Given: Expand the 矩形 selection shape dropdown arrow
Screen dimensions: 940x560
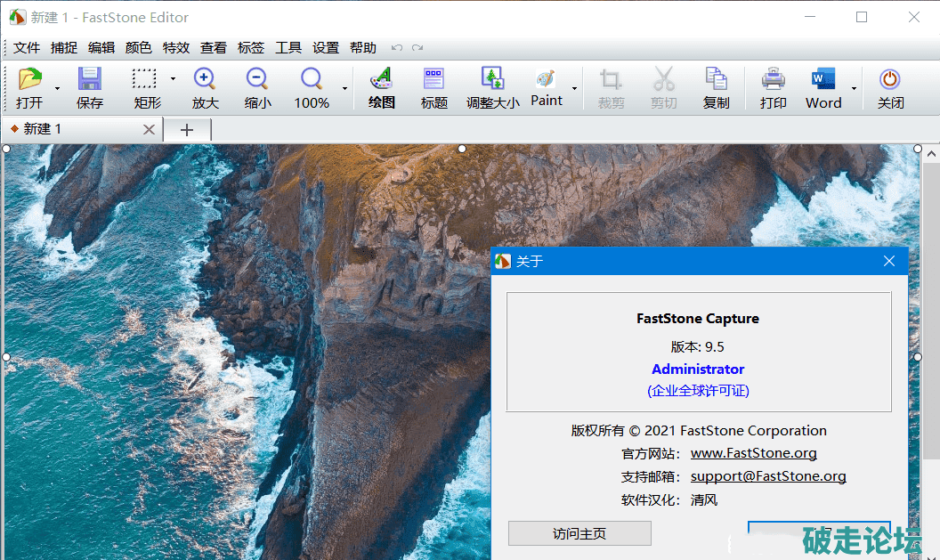Looking at the screenshot, I should [173, 78].
